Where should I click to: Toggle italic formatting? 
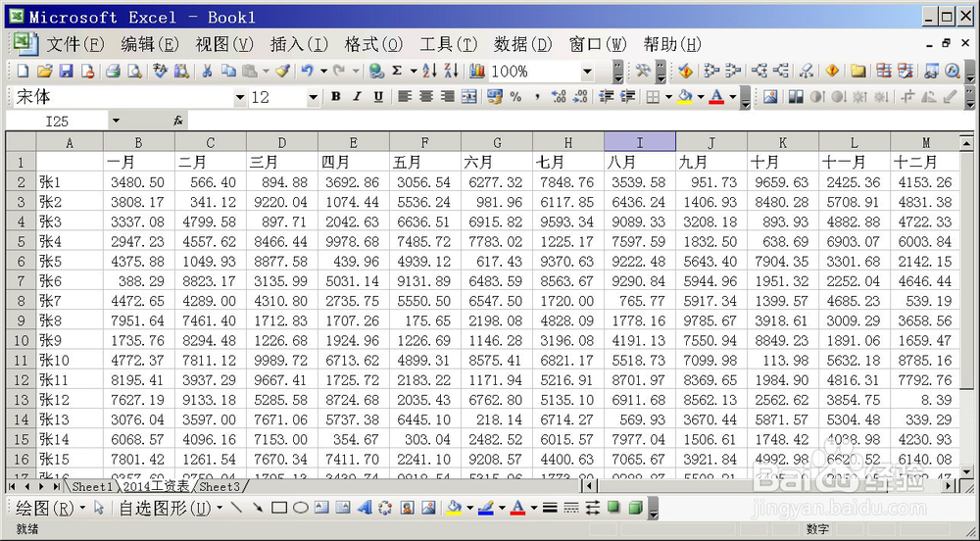[357, 96]
